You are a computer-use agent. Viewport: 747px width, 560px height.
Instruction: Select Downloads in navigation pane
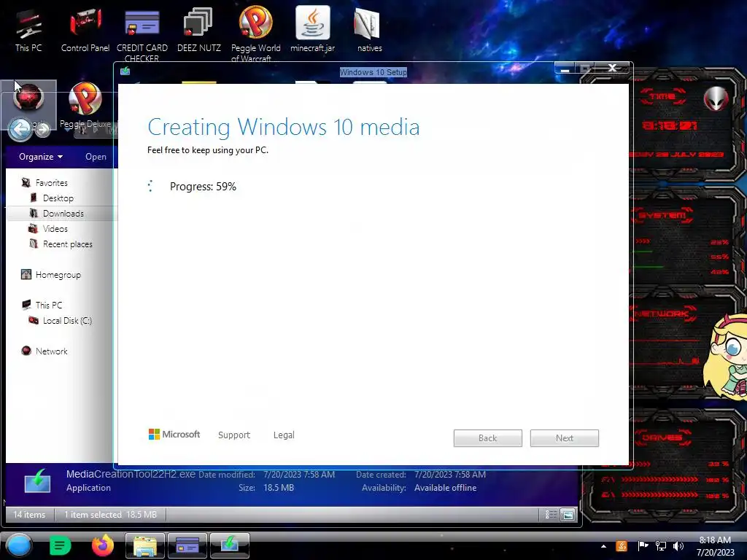tap(63, 214)
